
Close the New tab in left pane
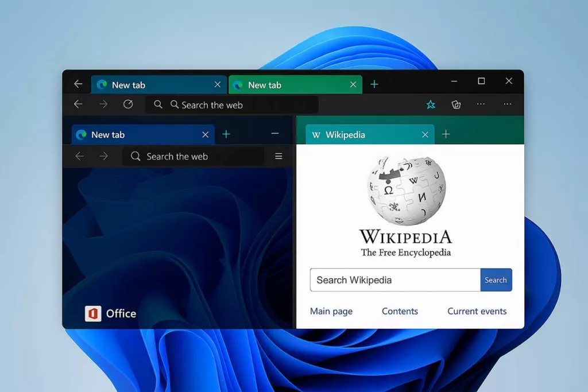[205, 134]
